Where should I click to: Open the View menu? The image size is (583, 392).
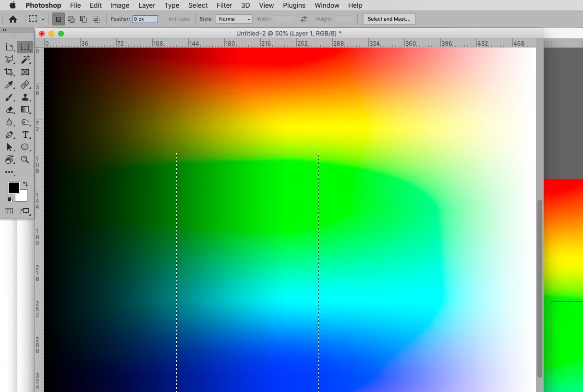point(266,5)
